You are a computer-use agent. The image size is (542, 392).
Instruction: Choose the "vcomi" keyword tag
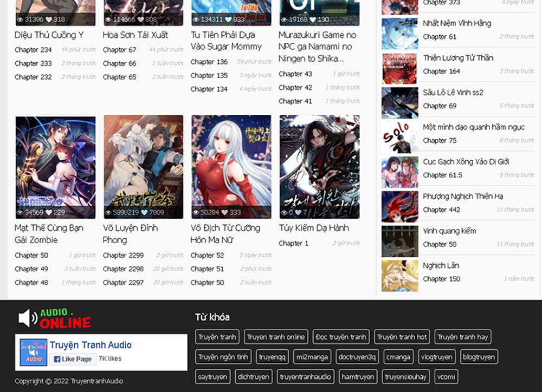click(x=446, y=377)
